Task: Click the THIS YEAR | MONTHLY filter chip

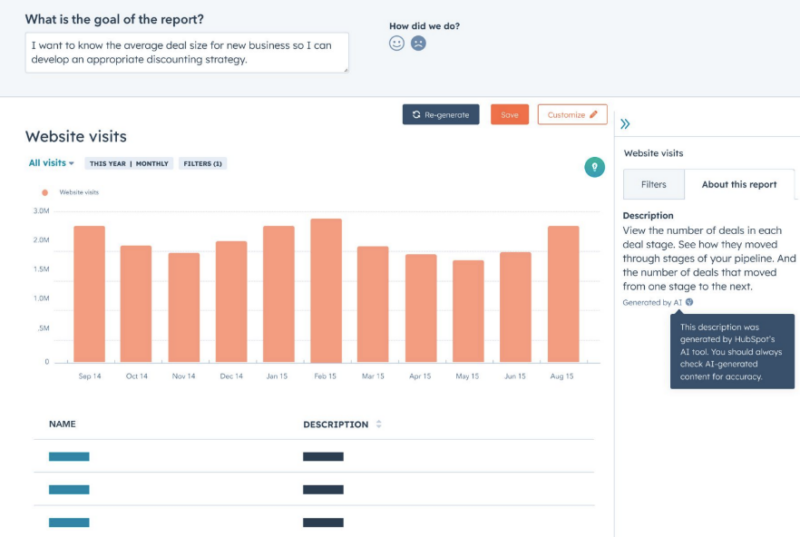Action: tap(129, 164)
